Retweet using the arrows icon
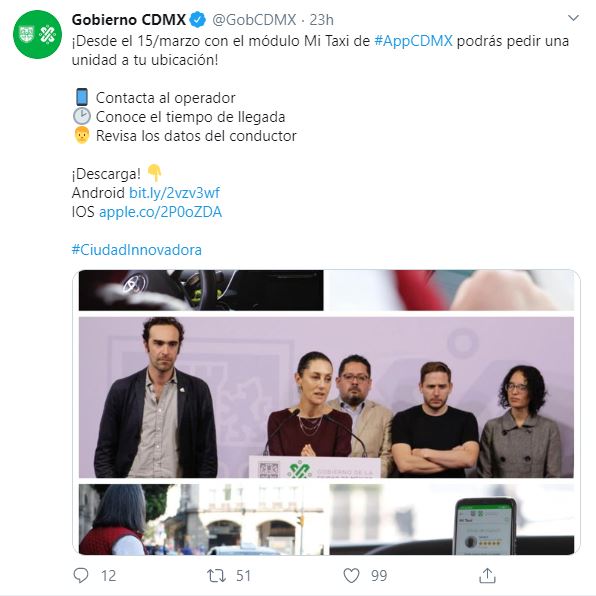 coord(216,575)
